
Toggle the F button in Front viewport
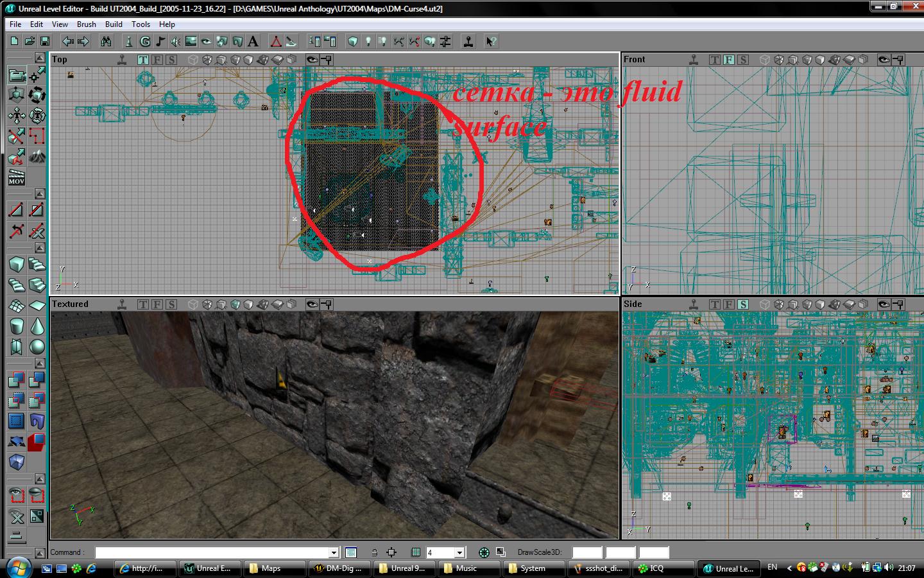pyautogui.click(x=729, y=60)
